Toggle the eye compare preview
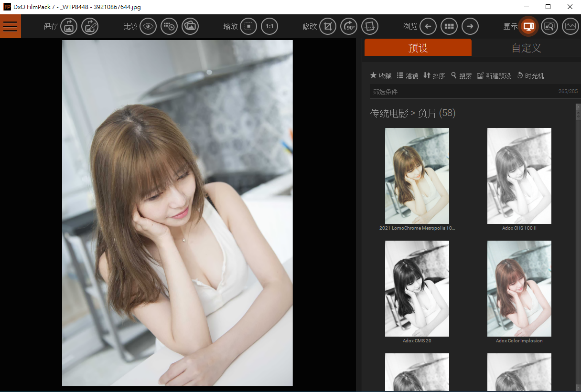Image resolution: width=581 pixels, height=392 pixels. (x=148, y=26)
